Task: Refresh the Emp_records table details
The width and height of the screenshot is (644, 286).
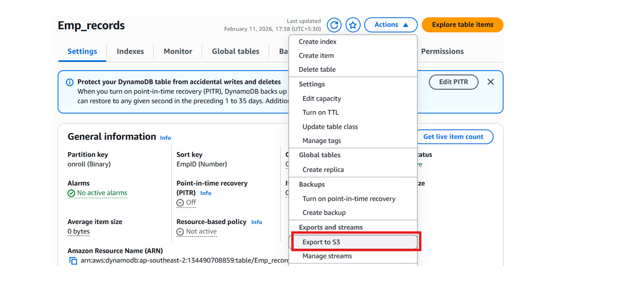Action: point(334,25)
